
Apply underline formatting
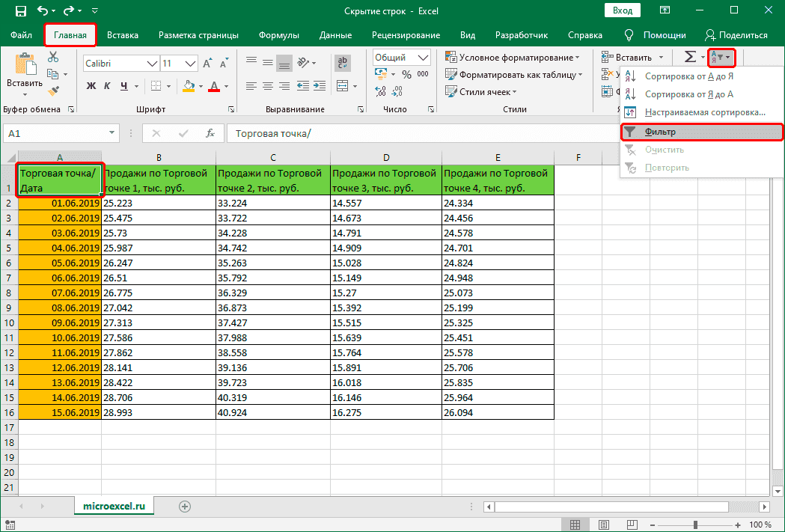(124, 85)
